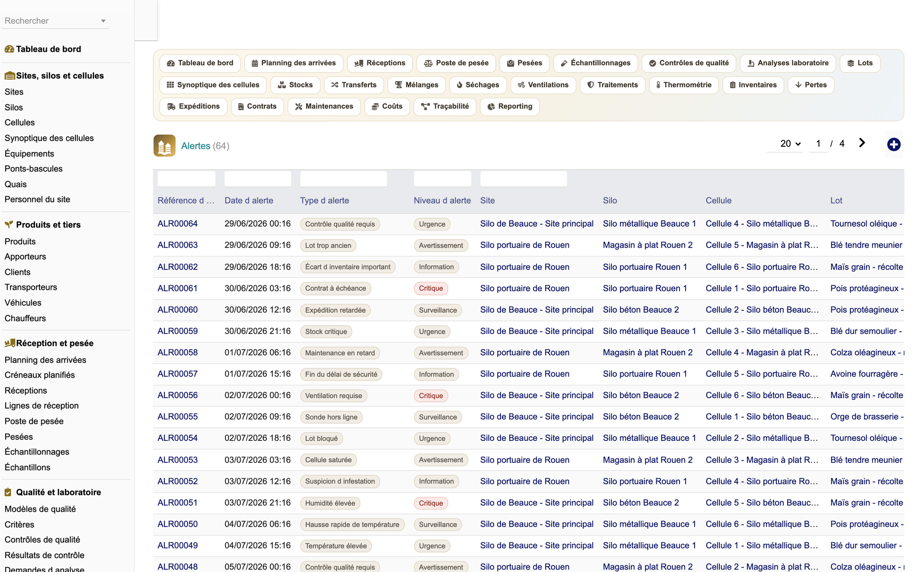Open Traçabilité toolbar button
The height and width of the screenshot is (572, 924).
click(445, 106)
